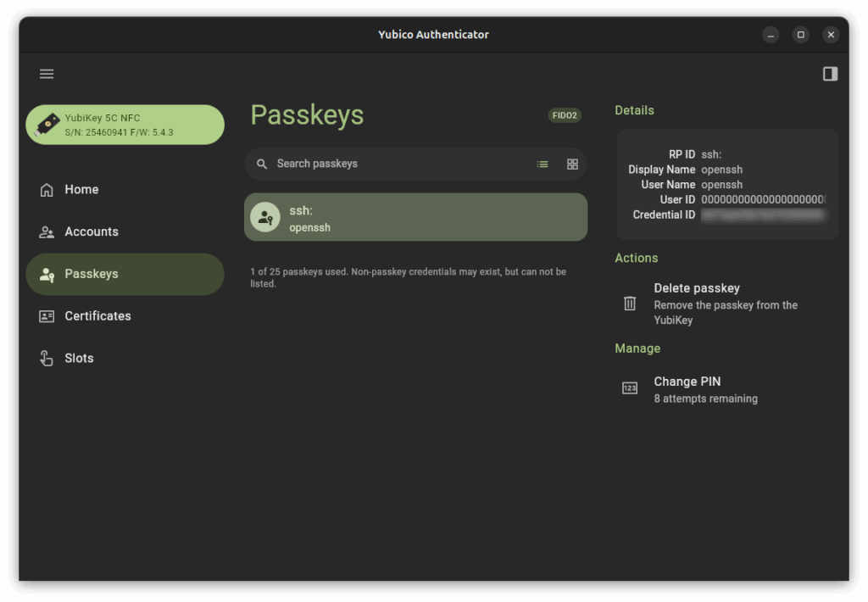The image size is (868, 602).
Task: Open the Slots section
Action: [79, 358]
